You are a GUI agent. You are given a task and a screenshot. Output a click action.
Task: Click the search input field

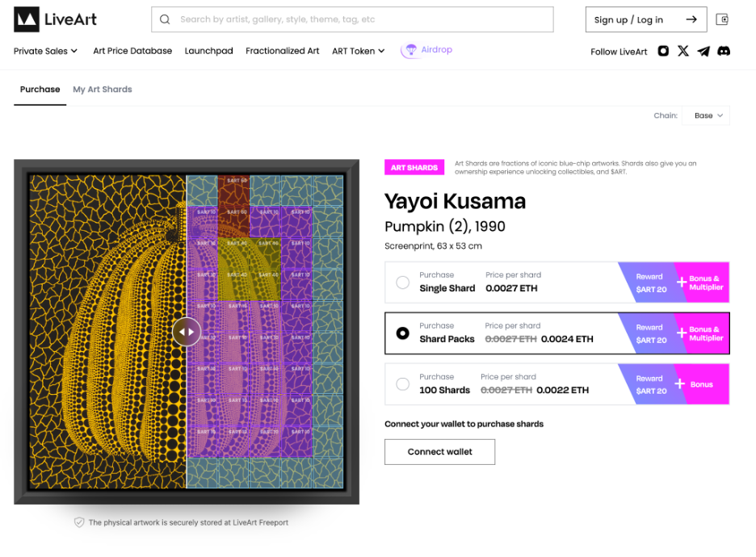[x=352, y=19]
